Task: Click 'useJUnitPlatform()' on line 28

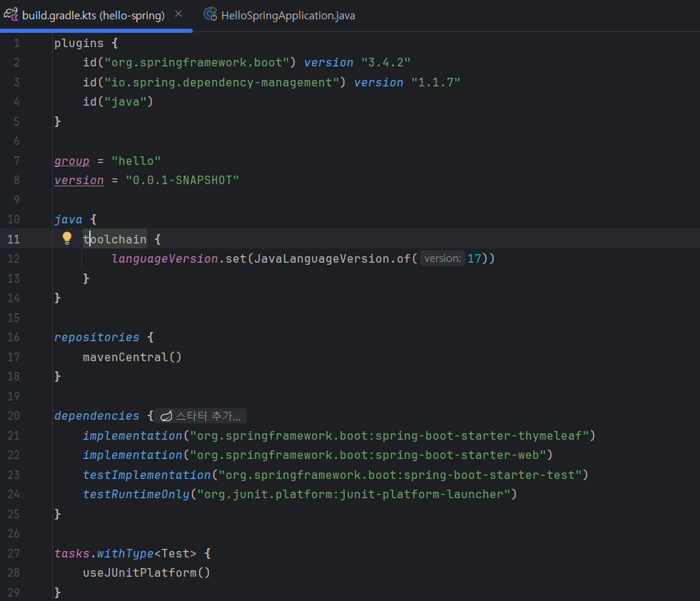Action: 146,573
